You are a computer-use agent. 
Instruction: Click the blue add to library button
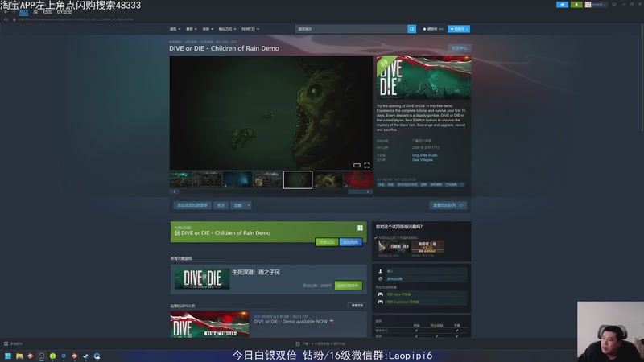(351, 242)
